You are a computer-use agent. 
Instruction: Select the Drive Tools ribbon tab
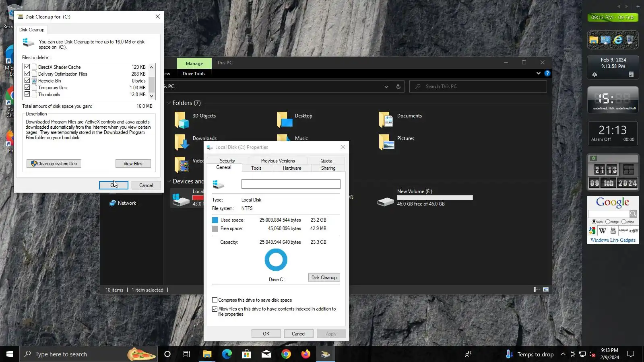pyautogui.click(x=194, y=74)
